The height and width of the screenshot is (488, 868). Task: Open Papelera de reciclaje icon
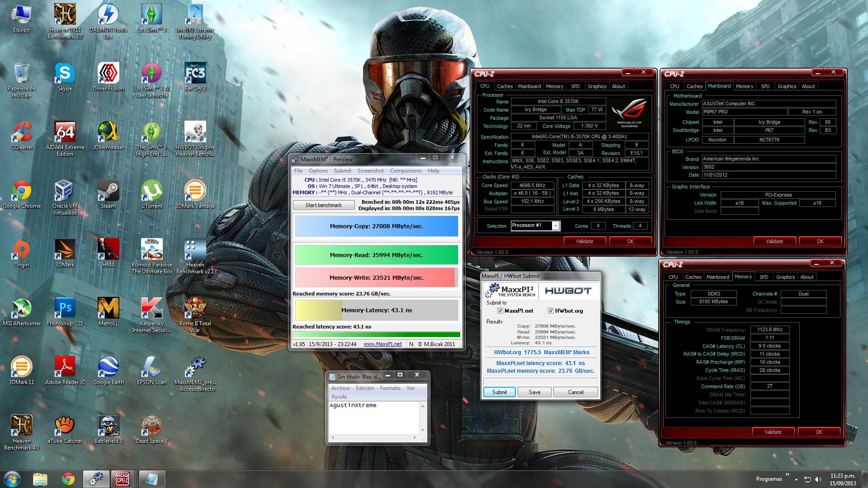[22, 80]
